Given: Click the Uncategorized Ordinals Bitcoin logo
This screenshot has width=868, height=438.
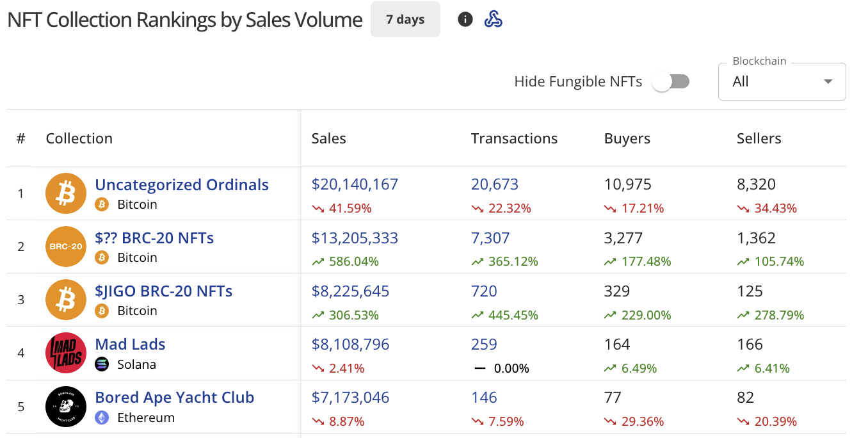Looking at the screenshot, I should pyautogui.click(x=66, y=193).
